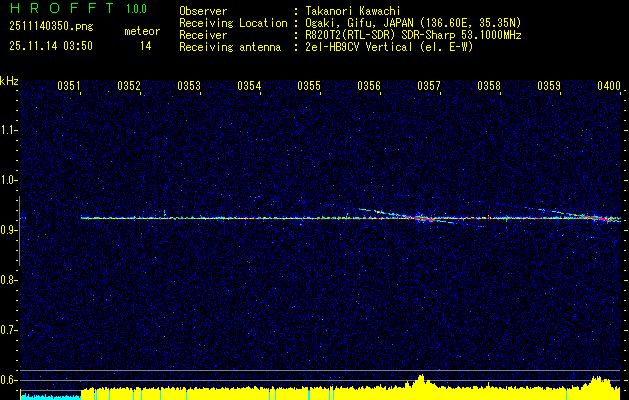Click the date stamp 25.11.14 03:50

51,46
